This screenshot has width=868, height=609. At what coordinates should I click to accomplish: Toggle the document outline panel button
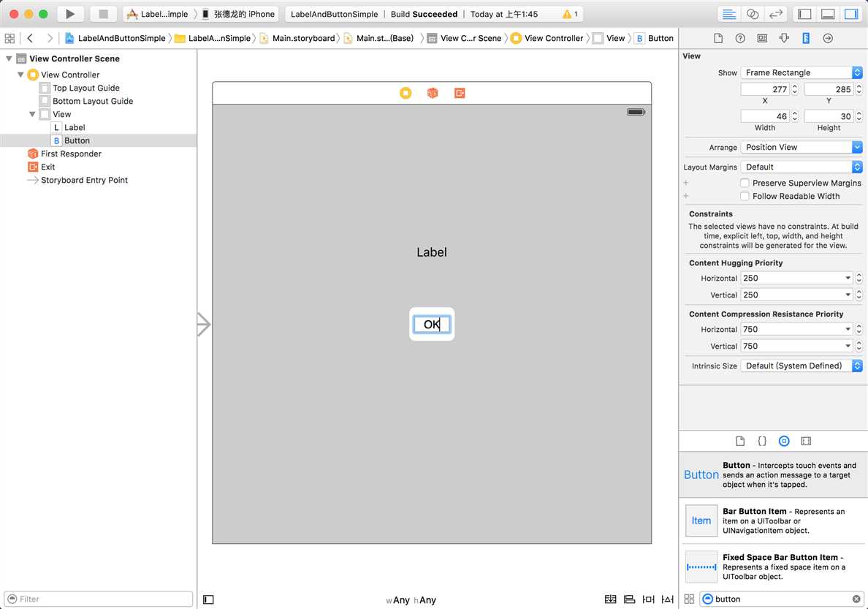pos(208,599)
